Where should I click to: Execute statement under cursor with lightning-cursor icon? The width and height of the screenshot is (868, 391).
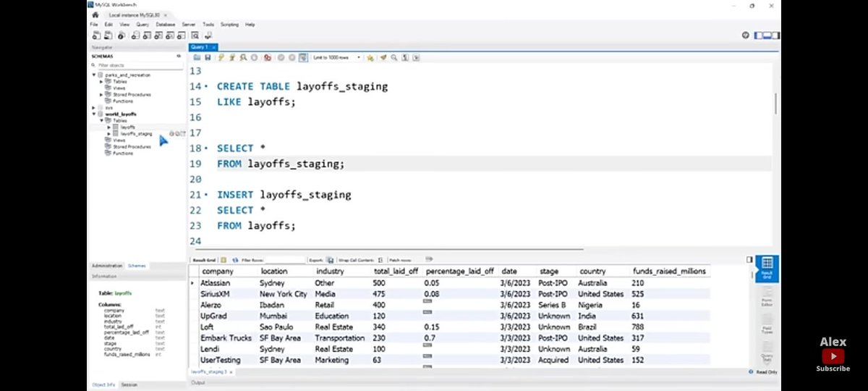pyautogui.click(x=232, y=57)
